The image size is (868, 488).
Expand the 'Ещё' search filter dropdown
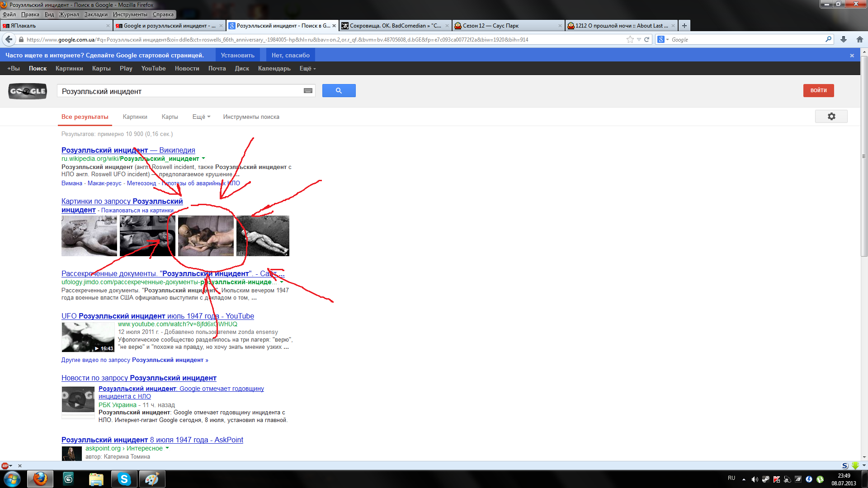click(201, 117)
